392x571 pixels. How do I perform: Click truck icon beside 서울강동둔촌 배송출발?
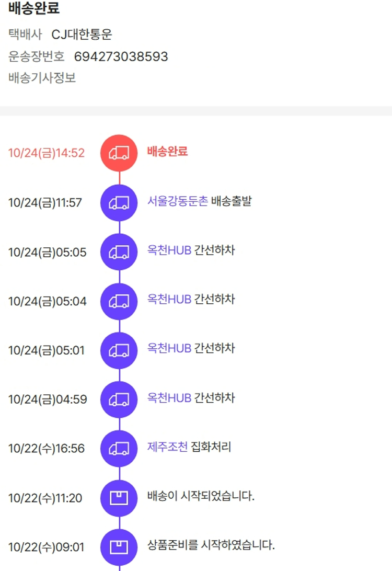pyautogui.click(x=119, y=203)
